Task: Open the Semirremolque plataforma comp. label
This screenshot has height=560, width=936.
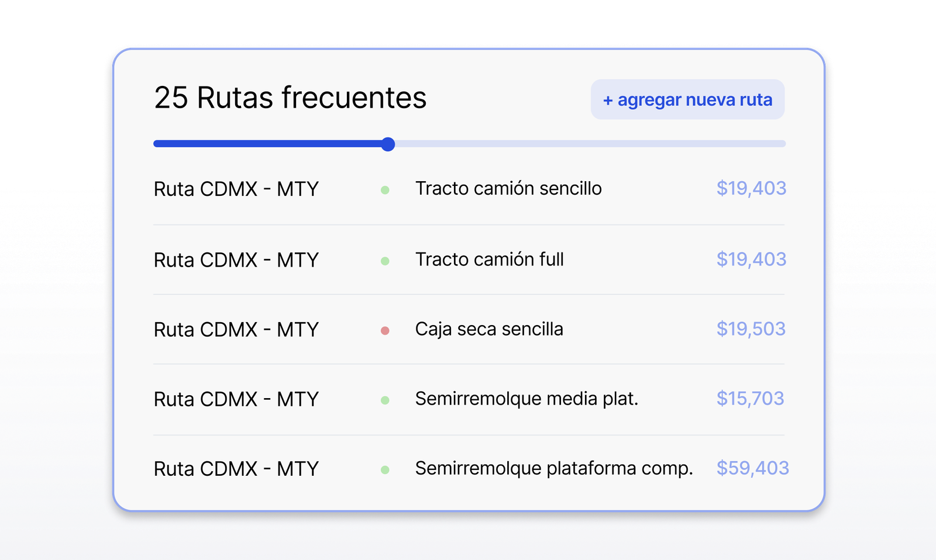Action: (x=554, y=468)
